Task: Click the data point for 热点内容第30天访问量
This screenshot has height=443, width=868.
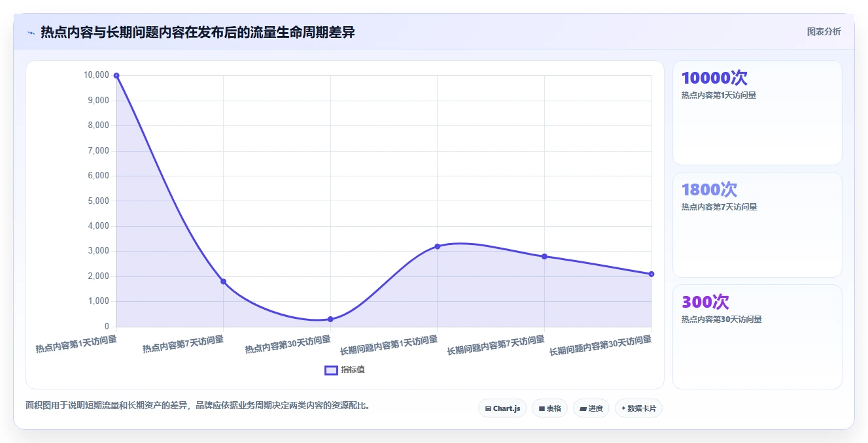Action: pyautogui.click(x=330, y=320)
